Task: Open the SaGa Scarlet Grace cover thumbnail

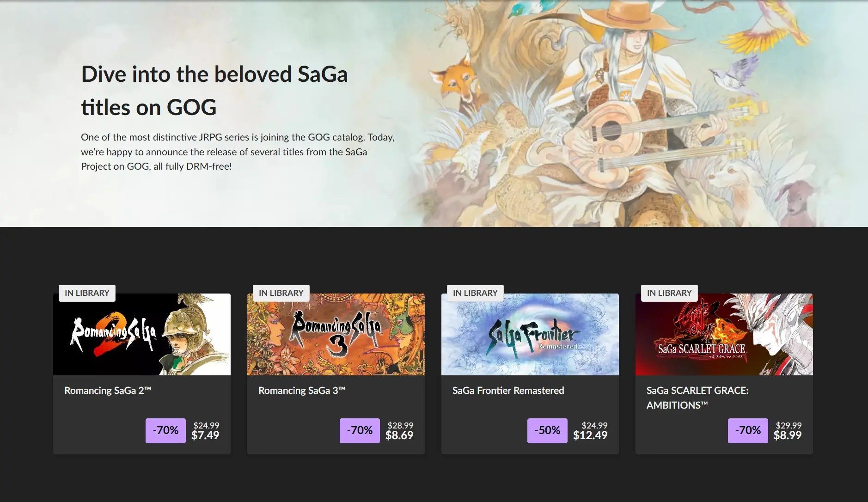Action: click(724, 335)
